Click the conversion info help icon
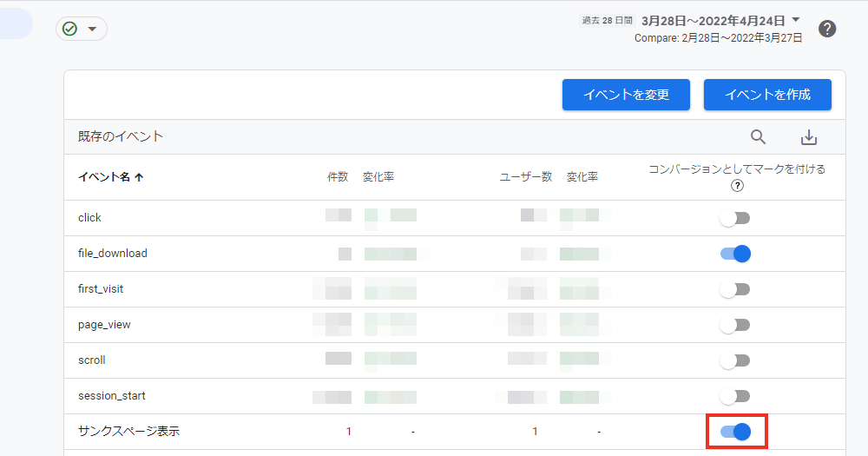 click(x=737, y=186)
